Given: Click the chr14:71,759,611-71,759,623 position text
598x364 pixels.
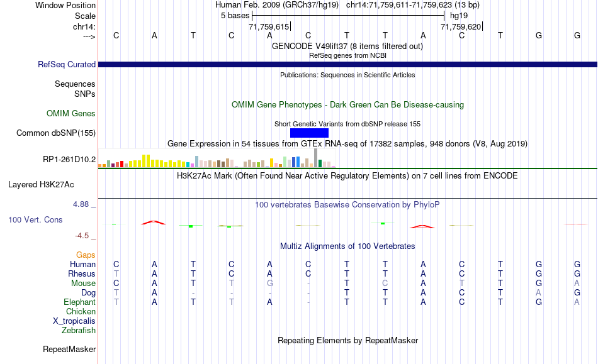Looking at the screenshot, I should pos(398,5).
